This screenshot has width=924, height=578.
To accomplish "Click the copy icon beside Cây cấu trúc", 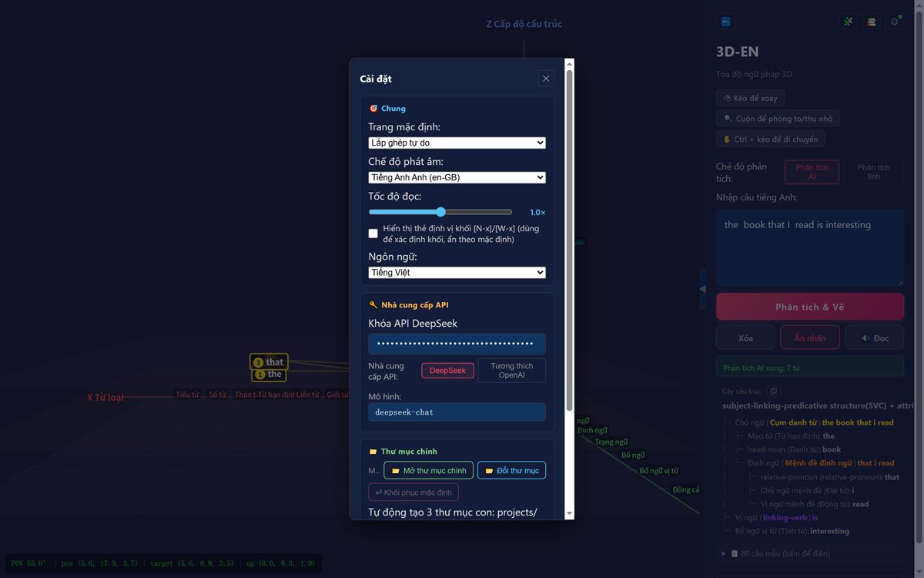I will 773,391.
